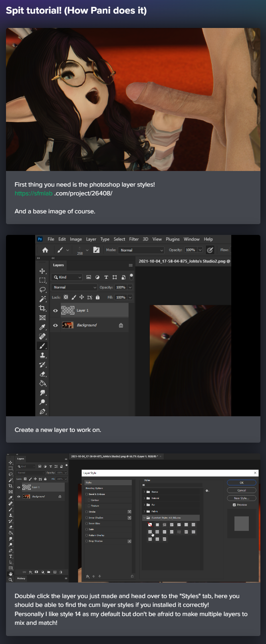Click OK in the Layer Style dialog
266x644 pixels.
click(x=241, y=483)
